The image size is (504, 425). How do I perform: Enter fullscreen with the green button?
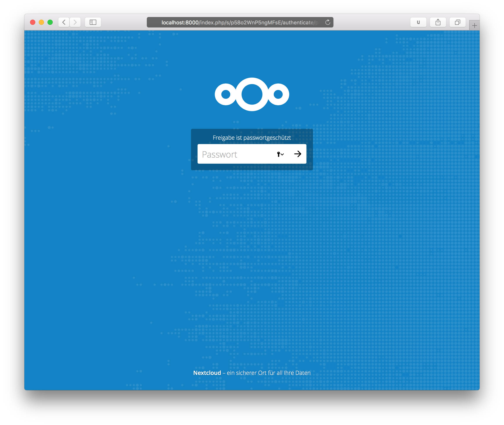[50, 22]
